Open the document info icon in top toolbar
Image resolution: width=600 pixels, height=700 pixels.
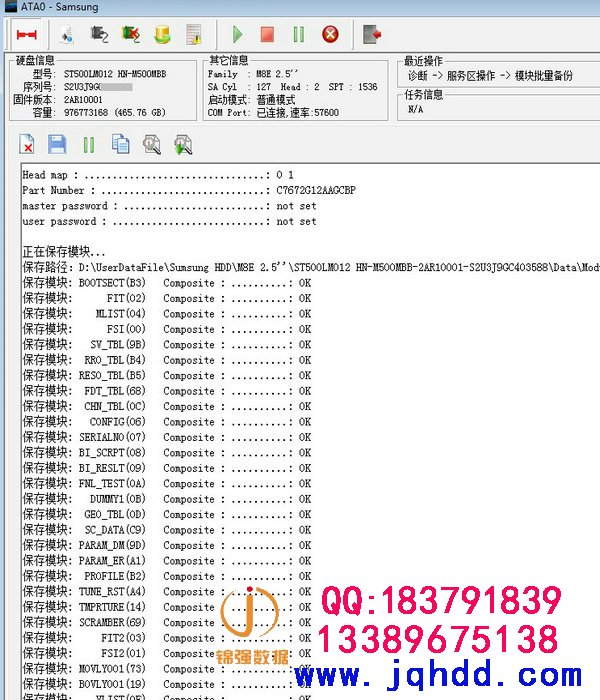[x=67, y=34]
